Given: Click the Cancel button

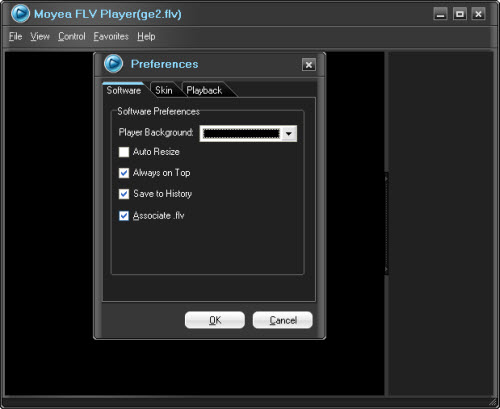Looking at the screenshot, I should click(x=283, y=320).
